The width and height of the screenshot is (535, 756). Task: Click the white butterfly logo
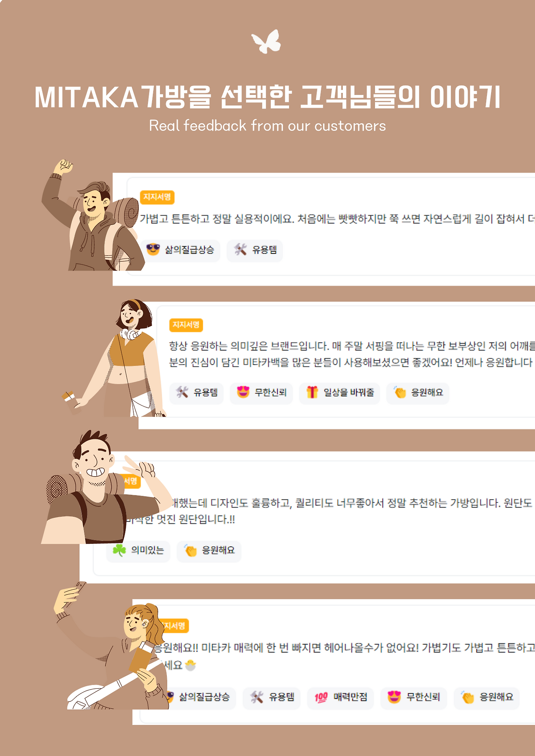pos(266,41)
